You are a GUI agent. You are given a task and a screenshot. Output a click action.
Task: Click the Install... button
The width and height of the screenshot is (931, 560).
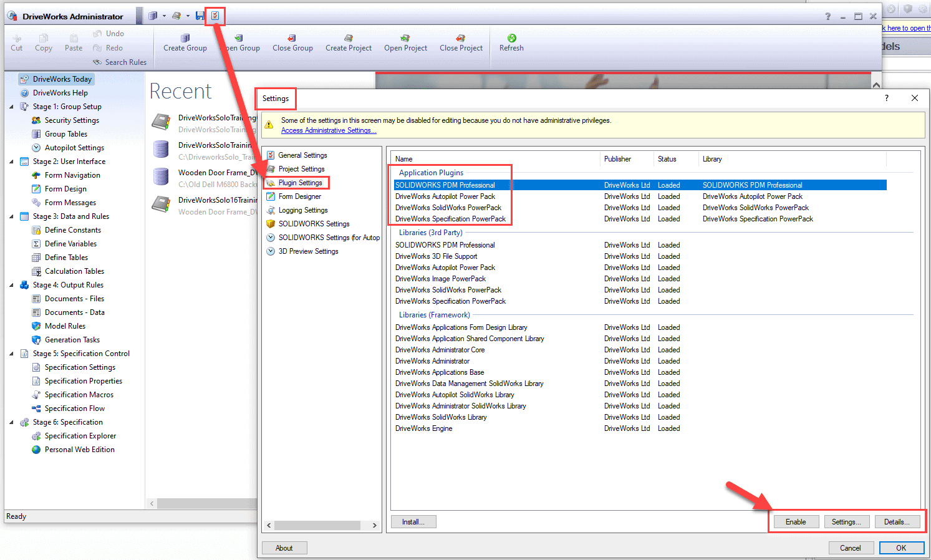point(413,522)
